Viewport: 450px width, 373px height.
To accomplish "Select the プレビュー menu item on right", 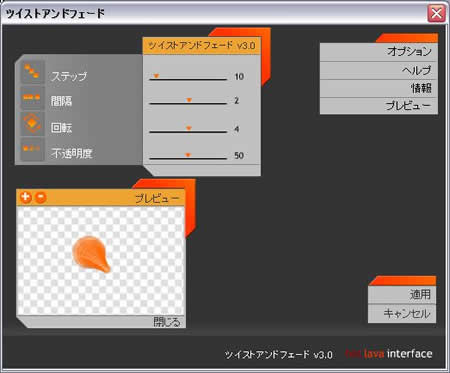I will tap(379, 106).
